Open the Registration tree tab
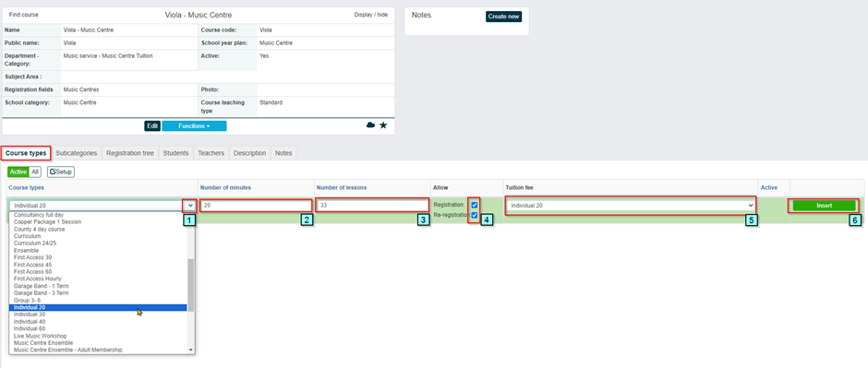The height and width of the screenshot is (368, 868). pyautogui.click(x=130, y=153)
